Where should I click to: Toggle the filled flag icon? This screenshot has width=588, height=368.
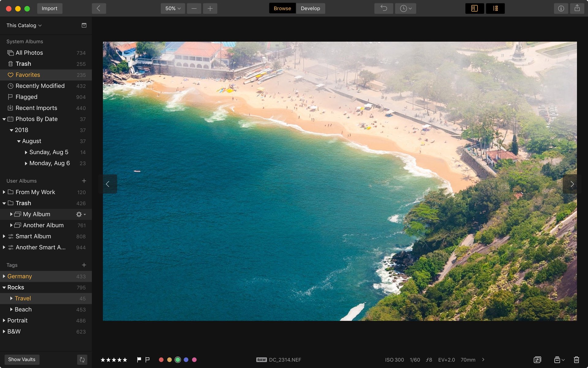click(139, 359)
